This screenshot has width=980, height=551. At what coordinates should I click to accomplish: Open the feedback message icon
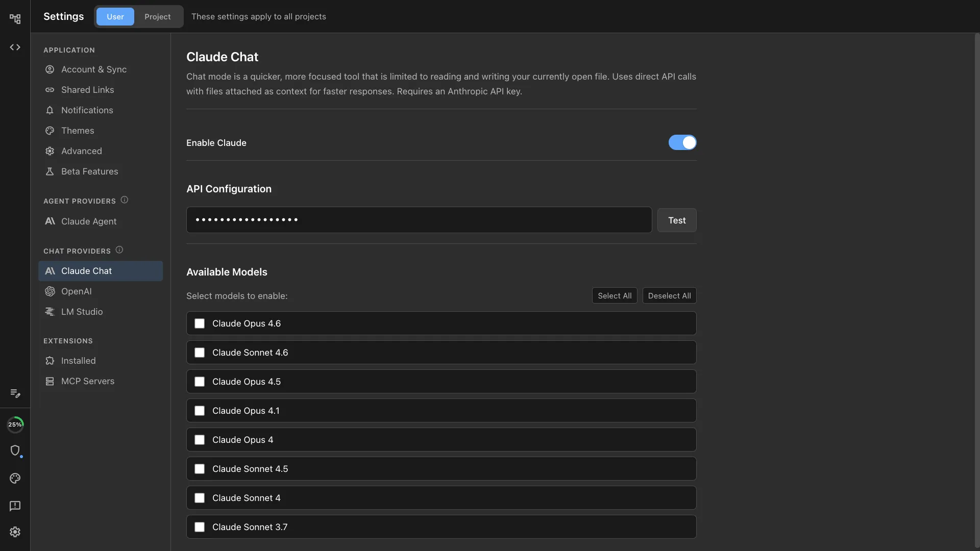15,506
